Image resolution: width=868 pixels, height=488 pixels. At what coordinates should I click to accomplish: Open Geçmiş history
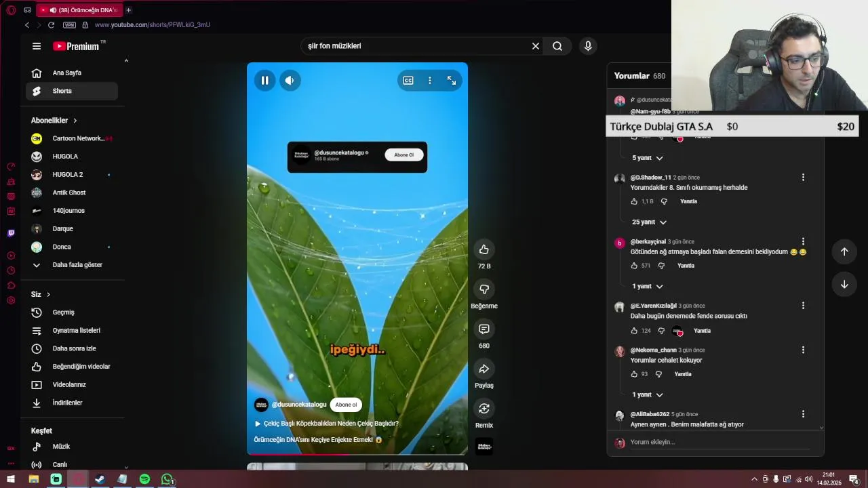click(72, 312)
